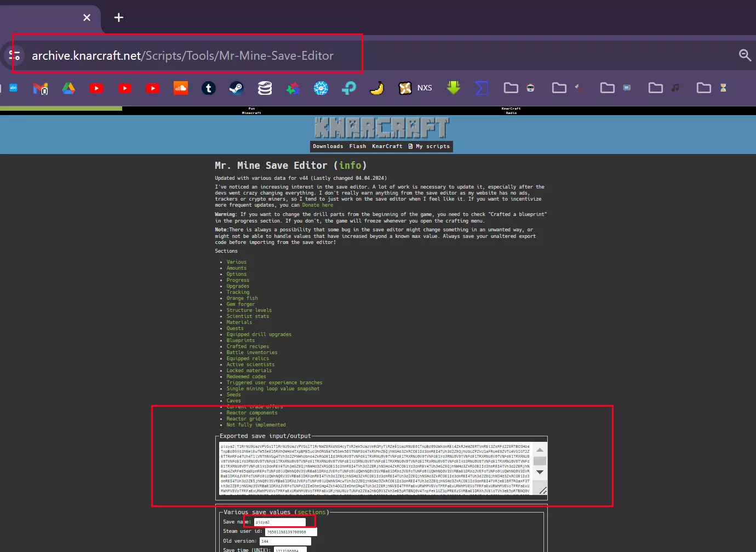The image size is (756, 552).
Task: Open the Gmail bookmark
Action: click(41, 88)
